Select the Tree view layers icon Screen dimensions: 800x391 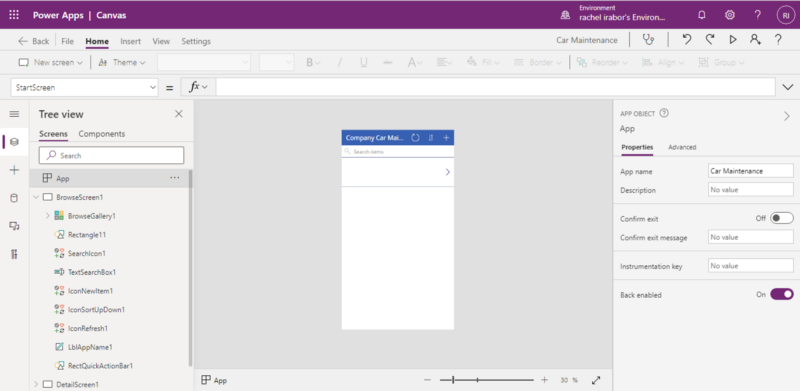tap(14, 142)
